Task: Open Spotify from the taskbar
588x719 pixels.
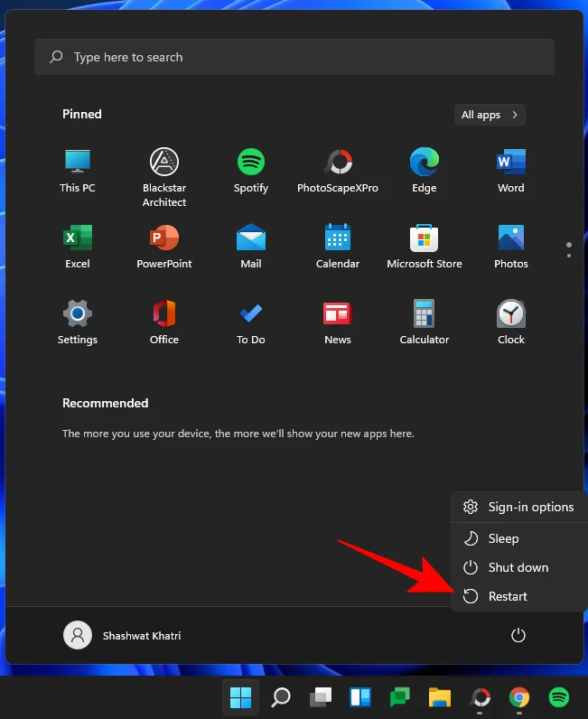Action: pyautogui.click(x=559, y=697)
